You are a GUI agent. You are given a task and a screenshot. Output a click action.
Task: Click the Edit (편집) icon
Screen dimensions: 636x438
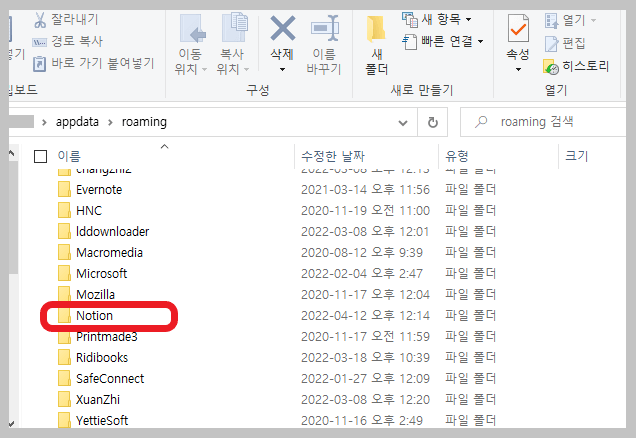point(551,43)
